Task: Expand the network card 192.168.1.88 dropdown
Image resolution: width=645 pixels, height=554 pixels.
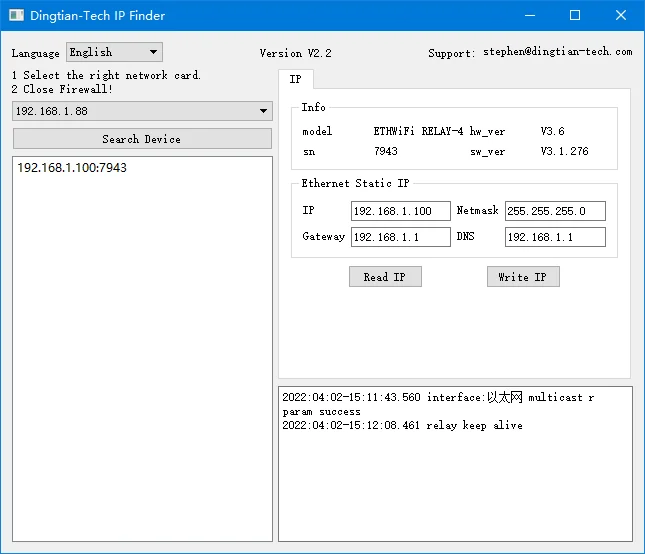Action: pyautogui.click(x=141, y=111)
